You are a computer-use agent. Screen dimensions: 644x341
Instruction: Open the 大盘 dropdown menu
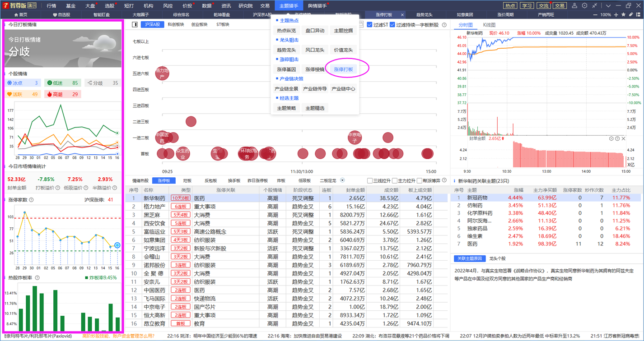click(x=91, y=6)
